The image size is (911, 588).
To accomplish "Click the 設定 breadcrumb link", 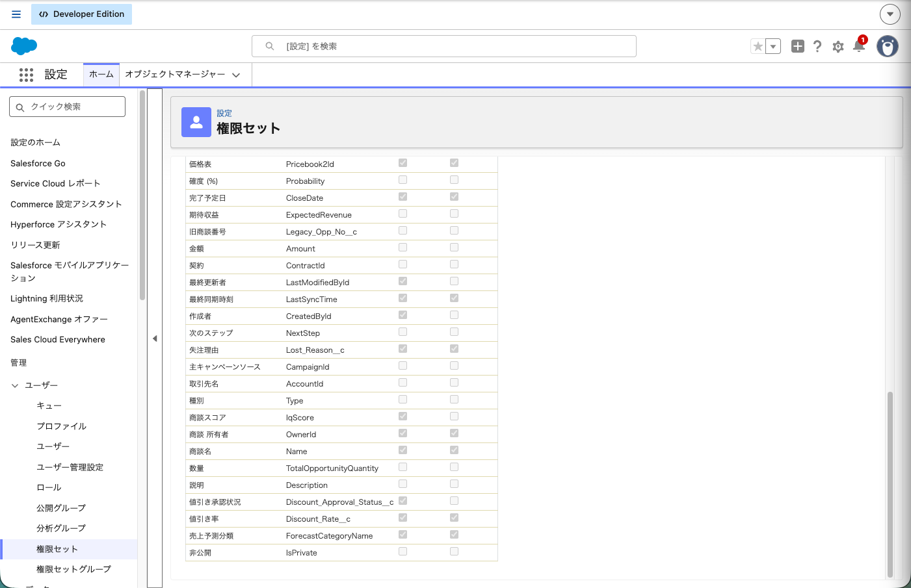I will pos(224,113).
